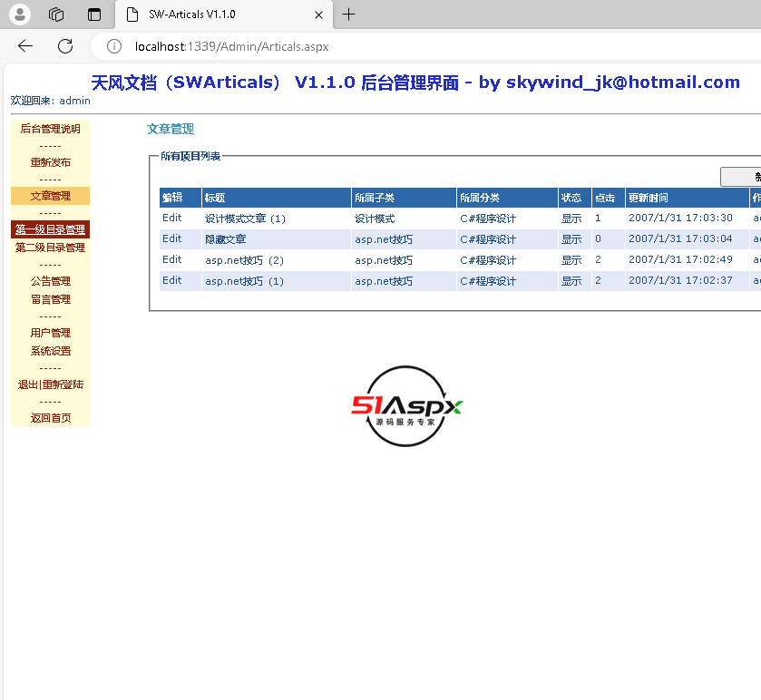Viewport: 761px width, 700px height.
Task: Open a new browser tab
Action: (348, 15)
